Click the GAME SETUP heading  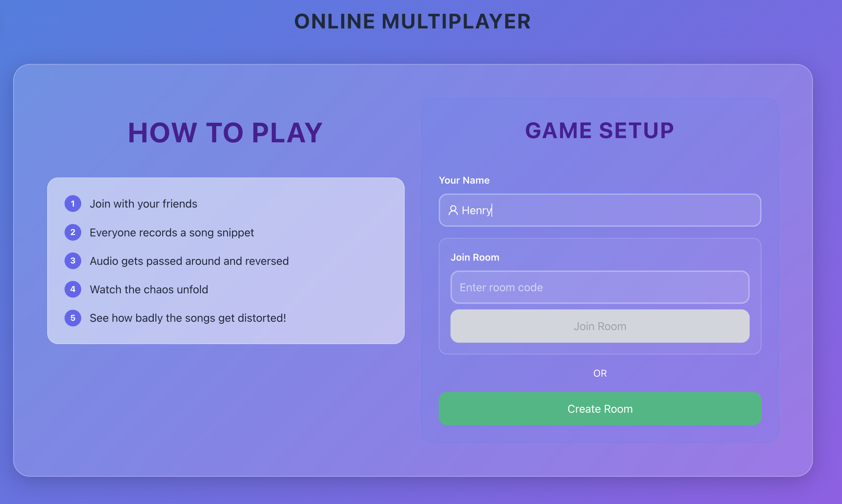[x=599, y=131]
